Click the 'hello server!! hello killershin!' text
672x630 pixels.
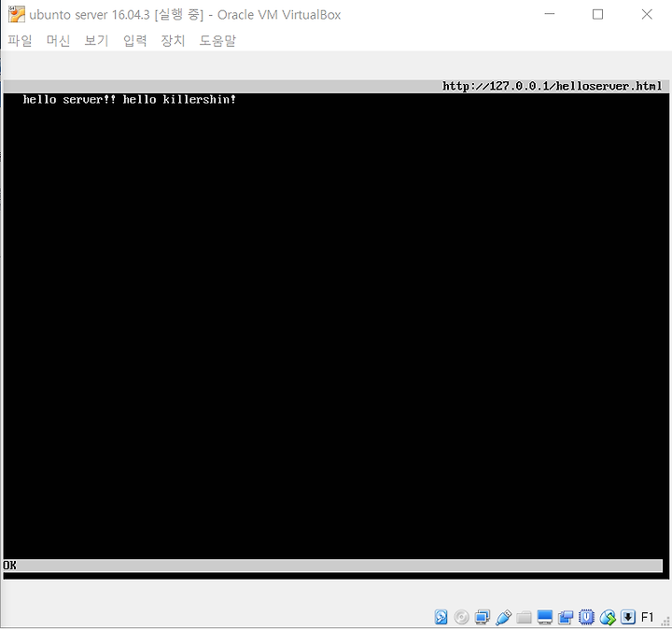click(x=130, y=100)
